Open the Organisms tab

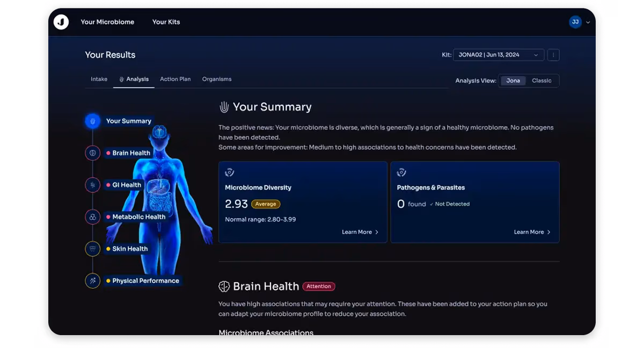click(x=217, y=79)
